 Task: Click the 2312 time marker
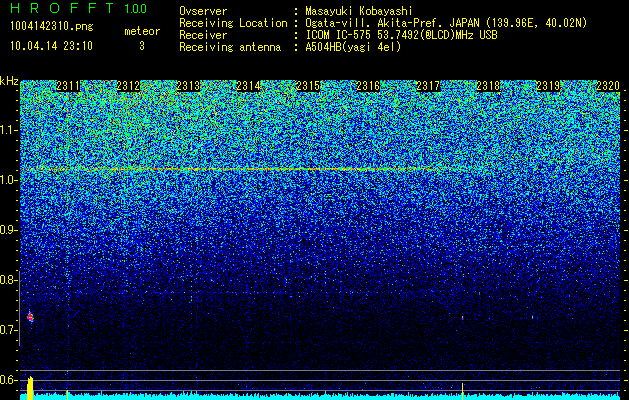coord(128,86)
